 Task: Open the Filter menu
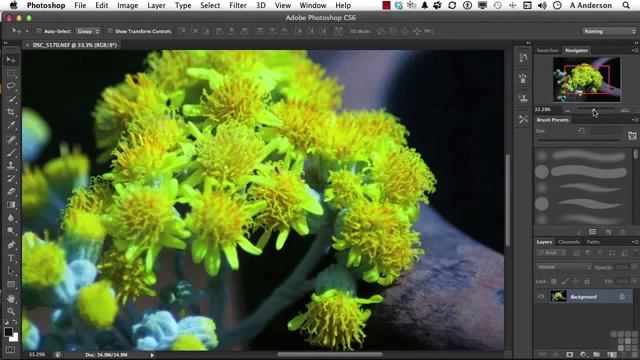tap(238, 5)
